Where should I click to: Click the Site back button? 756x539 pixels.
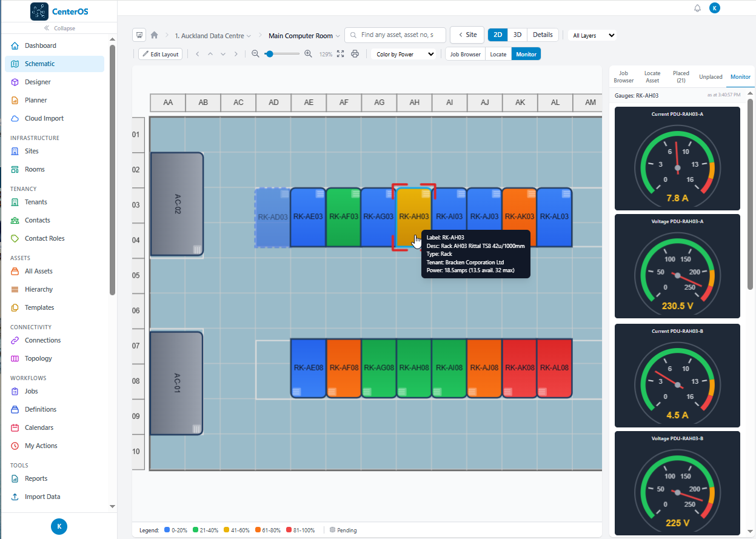tap(467, 35)
